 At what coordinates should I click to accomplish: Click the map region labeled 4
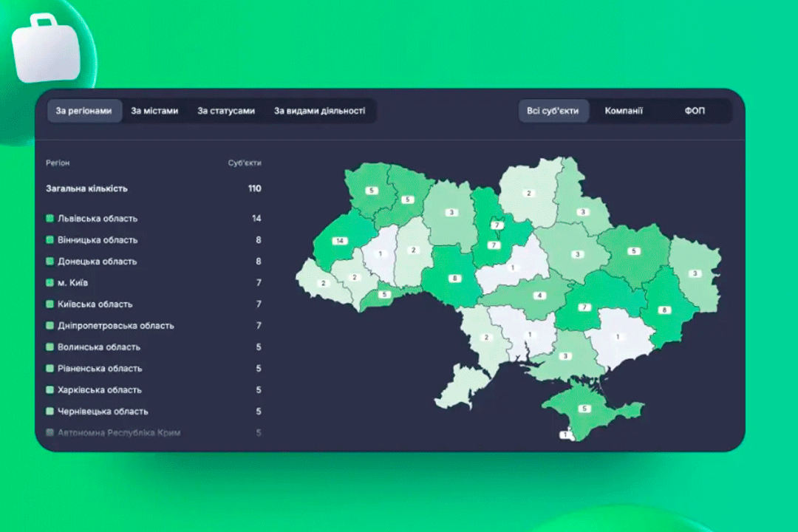pyautogui.click(x=539, y=296)
